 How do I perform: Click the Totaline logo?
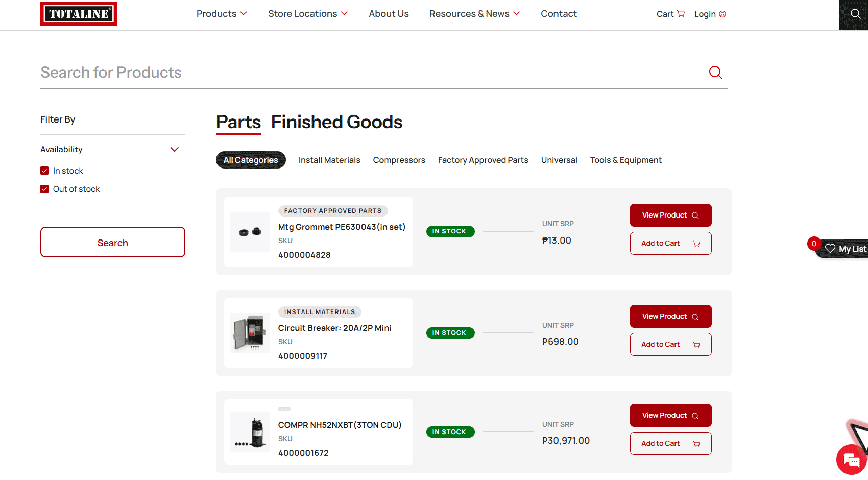[x=79, y=14]
